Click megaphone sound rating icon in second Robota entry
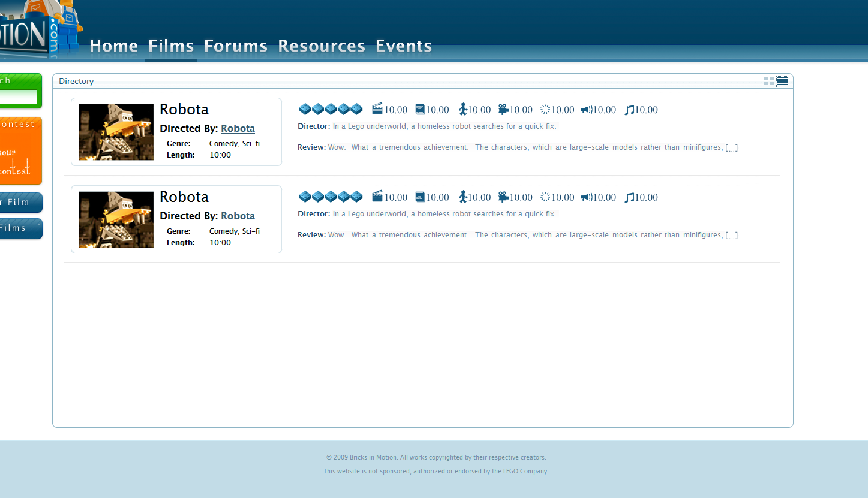868x498 pixels. [587, 197]
